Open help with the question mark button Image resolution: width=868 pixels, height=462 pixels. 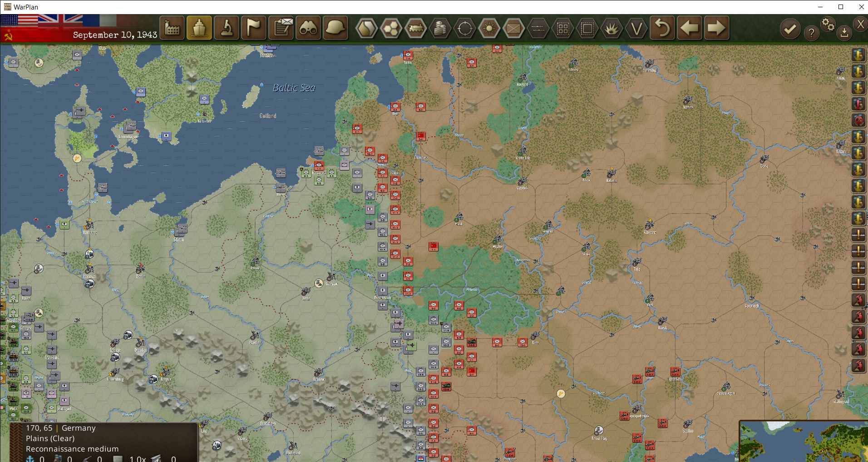811,33
